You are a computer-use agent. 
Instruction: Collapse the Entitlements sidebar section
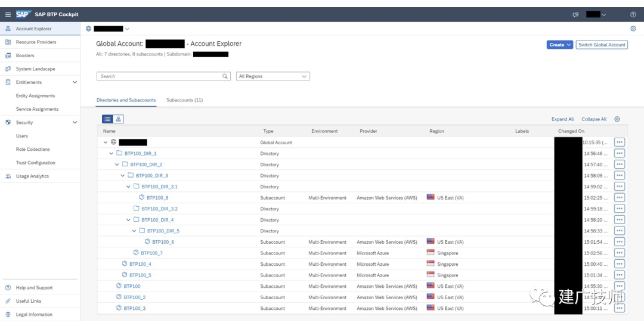[75, 82]
